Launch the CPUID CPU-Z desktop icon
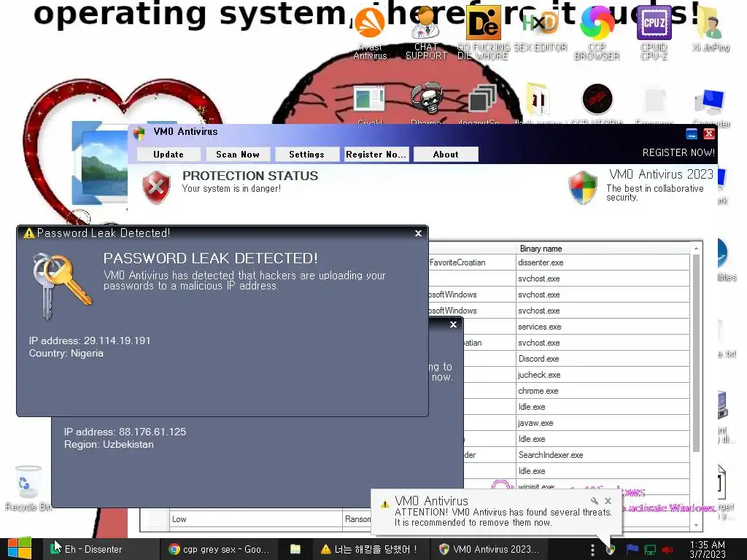This screenshot has width=747, height=560. pyautogui.click(x=654, y=34)
